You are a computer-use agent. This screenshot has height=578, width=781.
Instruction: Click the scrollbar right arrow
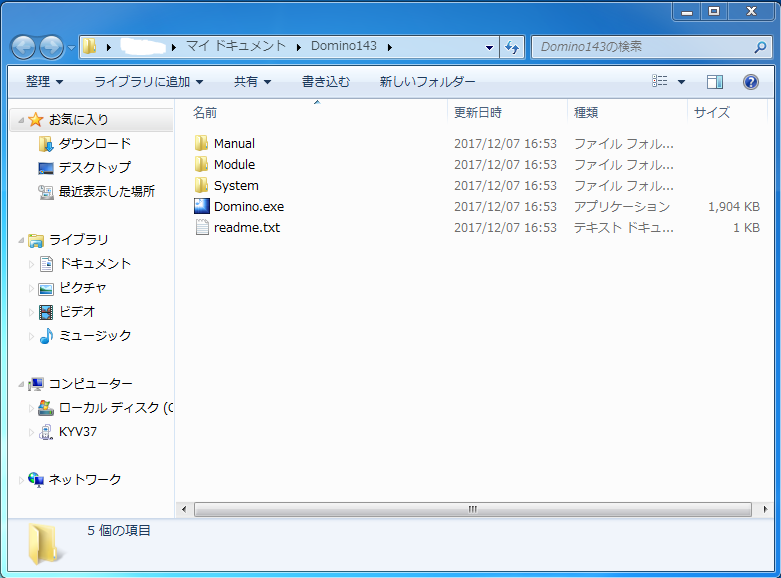(x=765, y=509)
